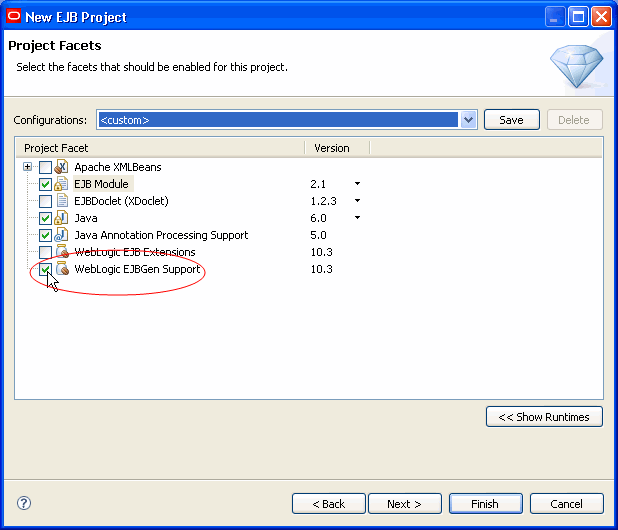
Task: Click the EJB Module facet icon
Action: (x=61, y=184)
